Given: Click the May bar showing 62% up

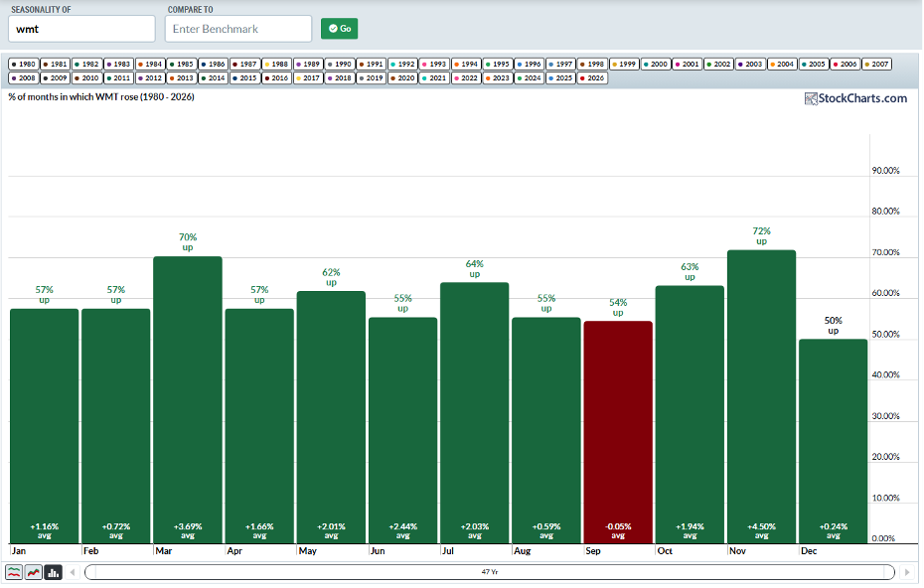Looking at the screenshot, I should click(331, 417).
